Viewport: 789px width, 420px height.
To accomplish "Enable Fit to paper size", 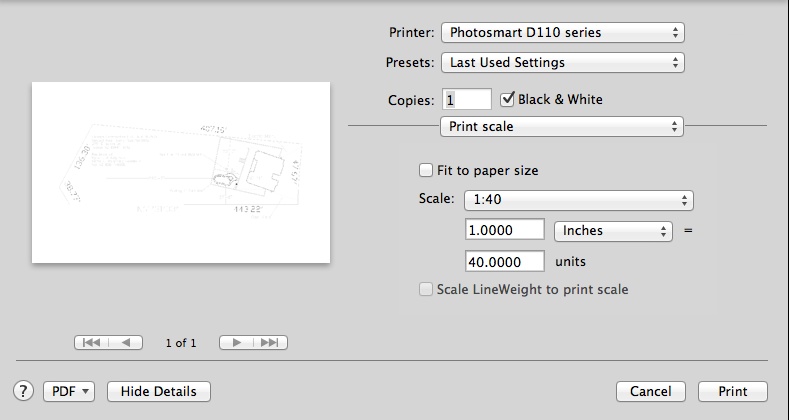I will click(427, 170).
